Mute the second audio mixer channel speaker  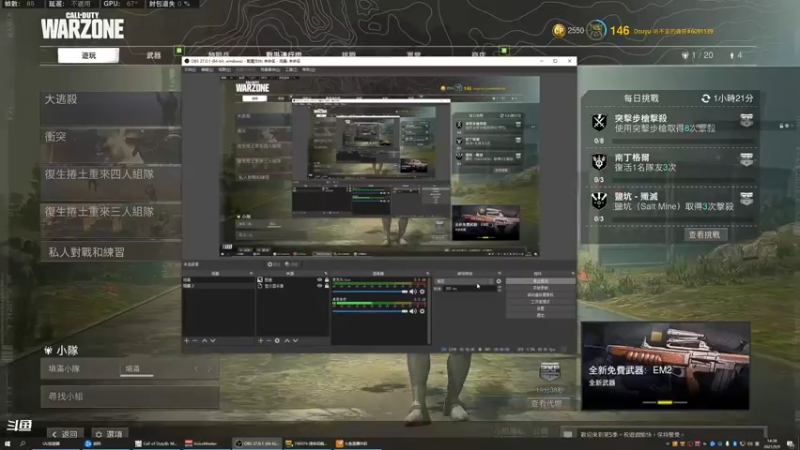pyautogui.click(x=413, y=311)
